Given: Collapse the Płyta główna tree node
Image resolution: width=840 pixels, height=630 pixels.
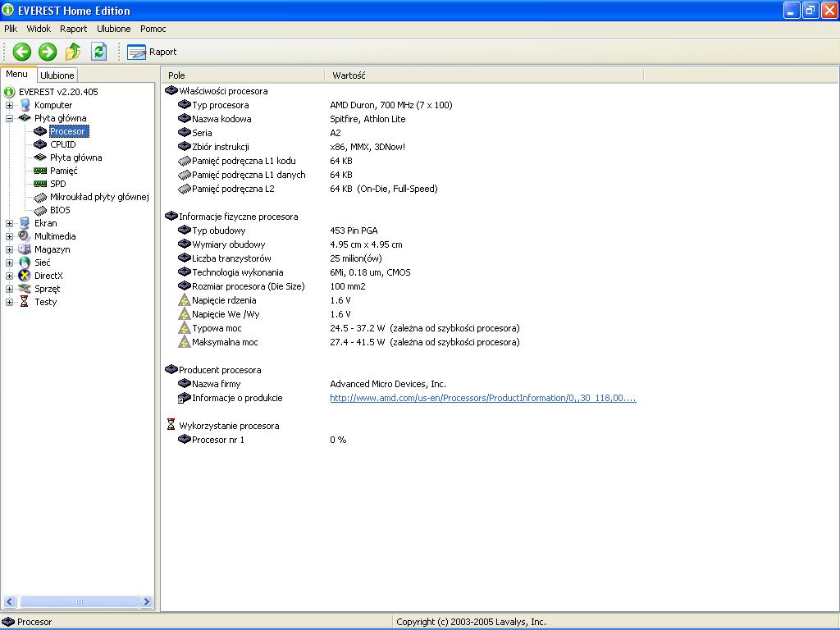Looking at the screenshot, I should coord(9,118).
